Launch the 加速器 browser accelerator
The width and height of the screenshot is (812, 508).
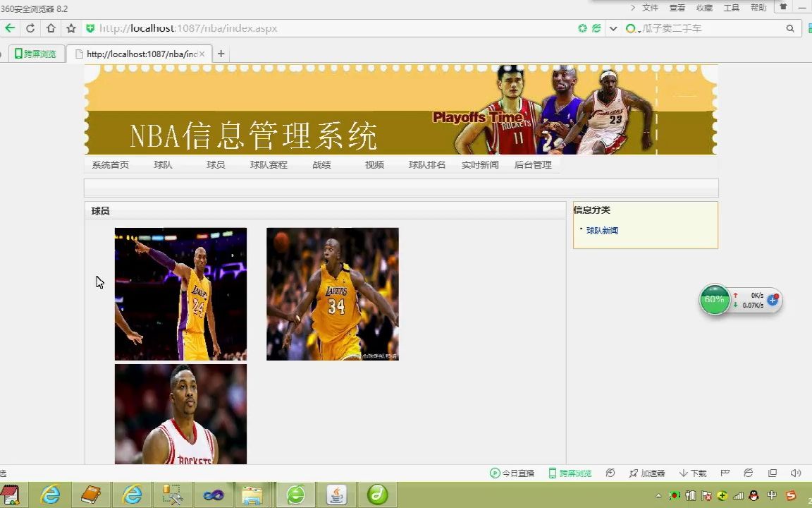pos(647,473)
